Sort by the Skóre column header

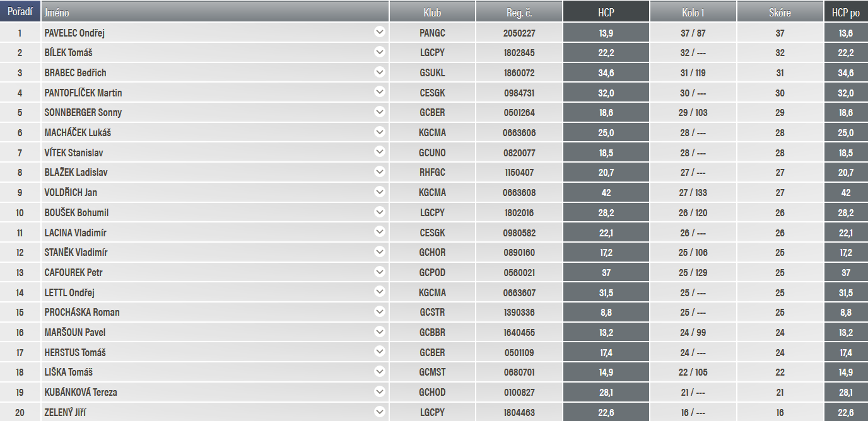(780, 11)
